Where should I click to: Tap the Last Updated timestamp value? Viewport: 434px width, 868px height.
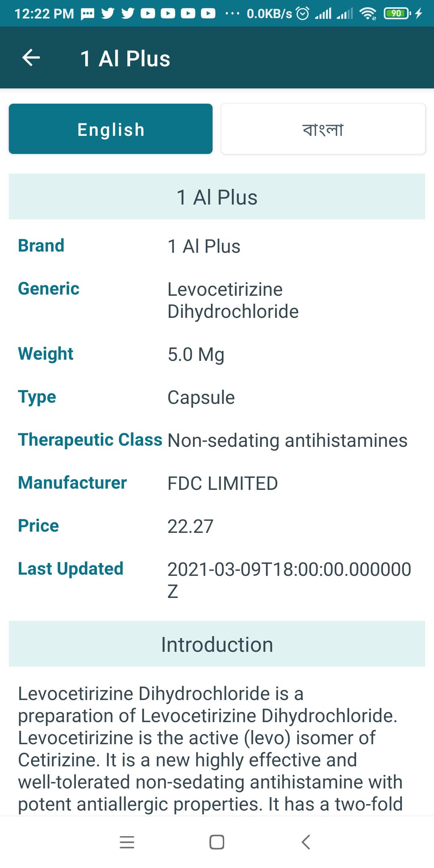tap(289, 580)
